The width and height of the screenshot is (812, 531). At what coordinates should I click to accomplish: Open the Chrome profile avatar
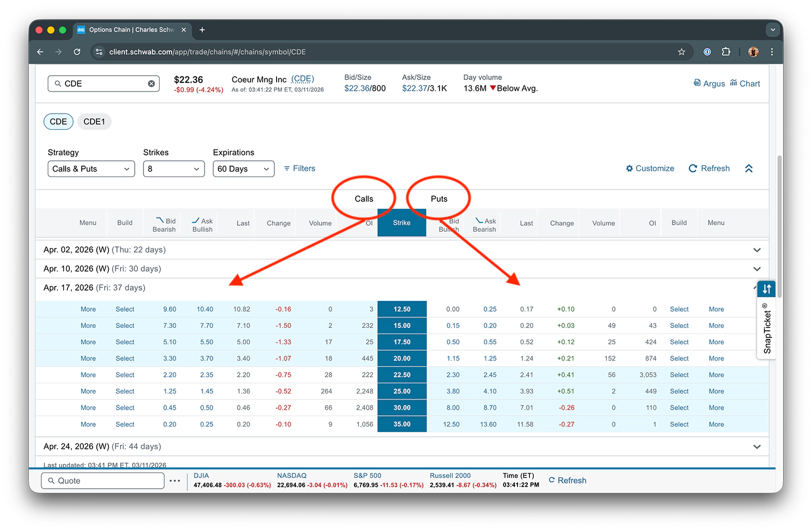pyautogui.click(x=753, y=52)
